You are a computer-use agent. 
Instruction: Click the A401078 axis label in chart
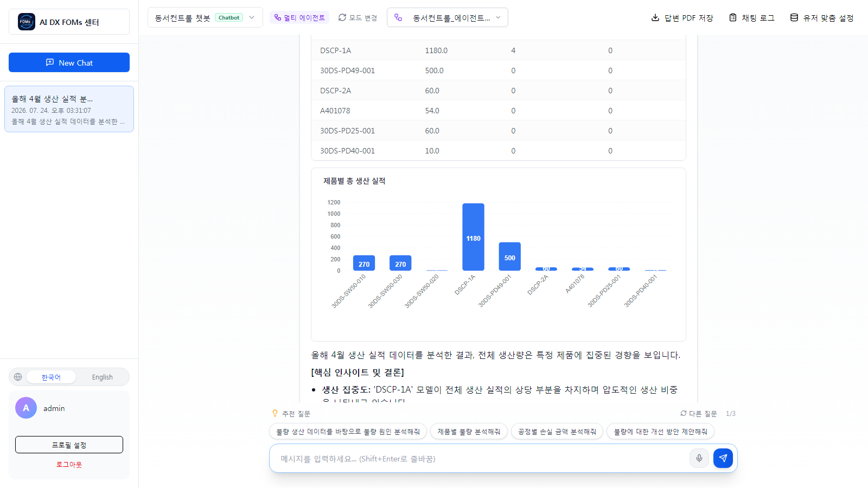(575, 284)
